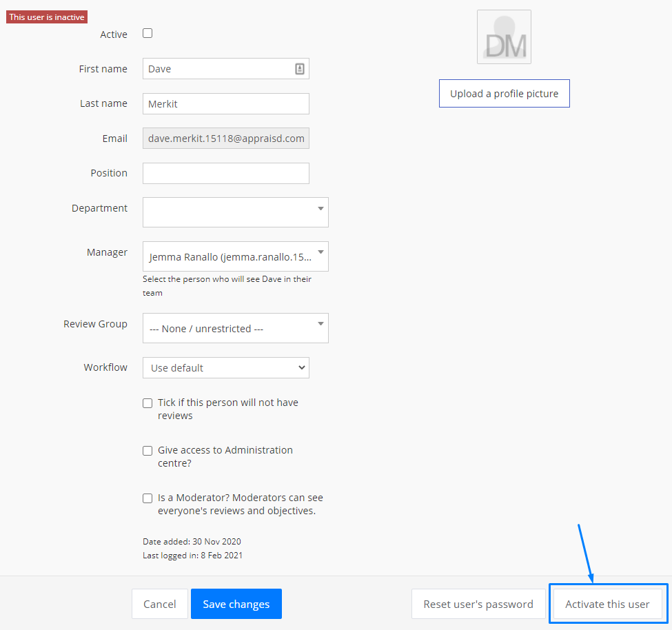The height and width of the screenshot is (630, 672).
Task: Click the empty Position input field
Action: pyautogui.click(x=225, y=173)
